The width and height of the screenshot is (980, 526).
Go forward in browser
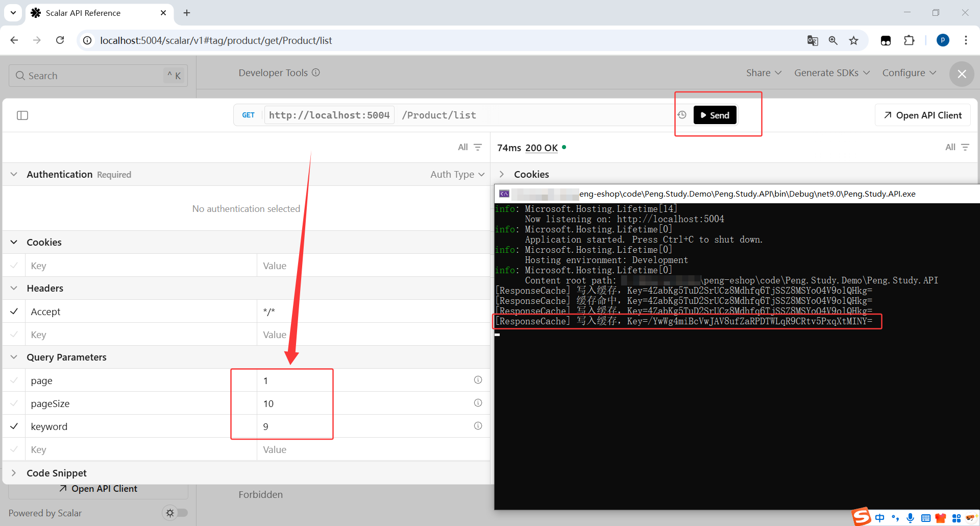tap(37, 40)
